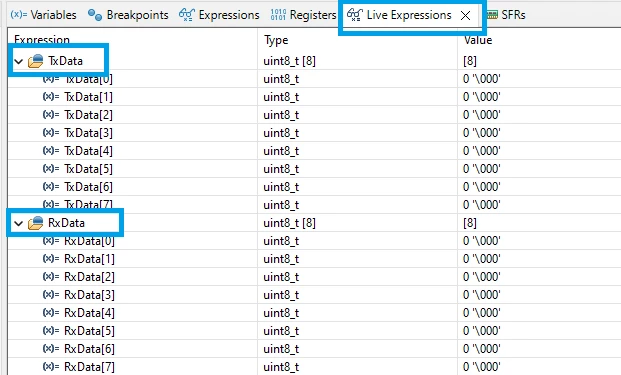Image resolution: width=621 pixels, height=375 pixels.
Task: Select the TxData[3] element
Action: pyautogui.click(x=88, y=133)
